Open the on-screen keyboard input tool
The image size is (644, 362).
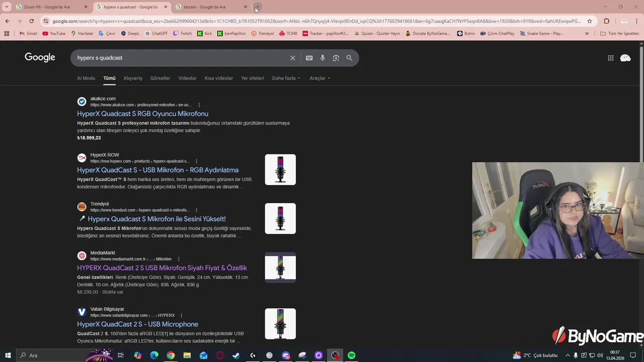(x=309, y=58)
